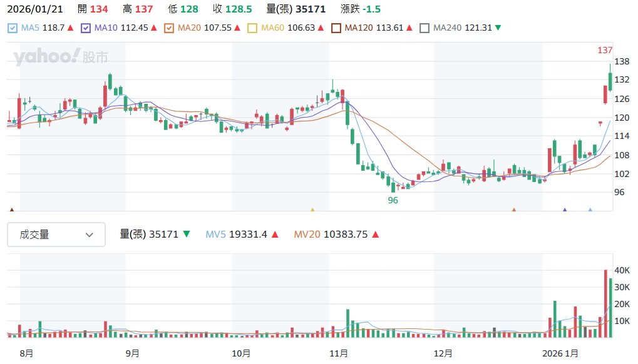Open the 成交量 indicator dropdown
Screen dimensions: 638x364
[x=56, y=235]
